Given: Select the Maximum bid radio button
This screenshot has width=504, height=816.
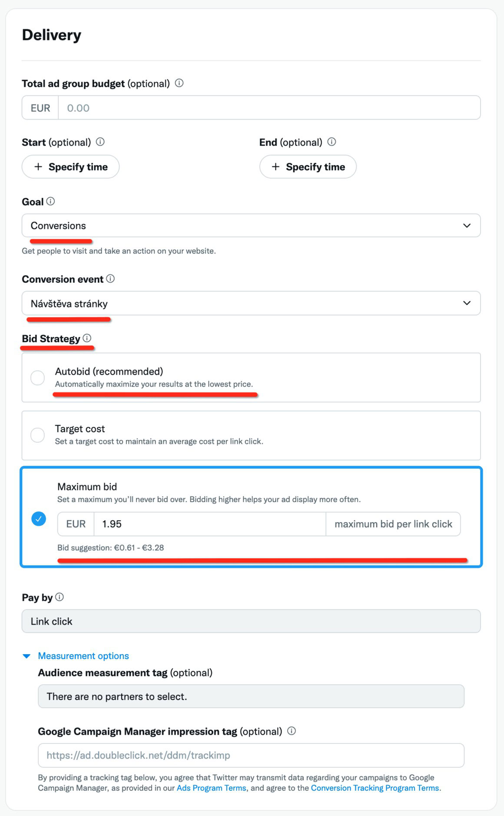Looking at the screenshot, I should point(38,519).
